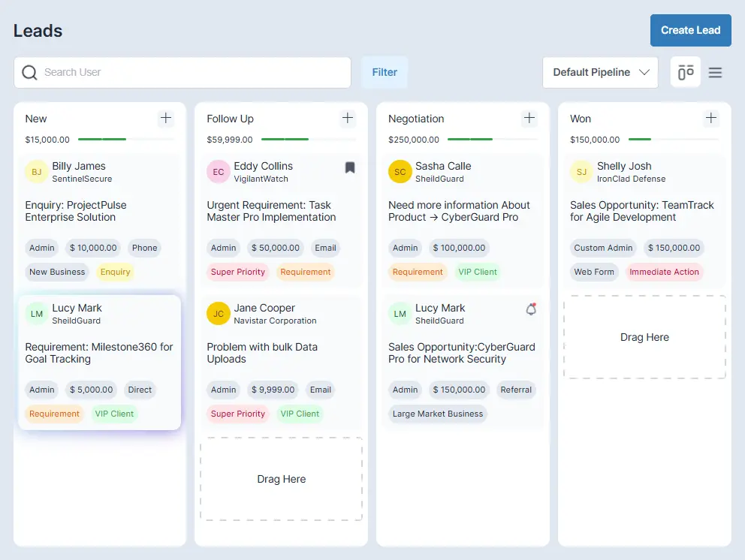Click the Enquiry tag on Billy James card
The width and height of the screenshot is (745, 560).
pos(115,272)
